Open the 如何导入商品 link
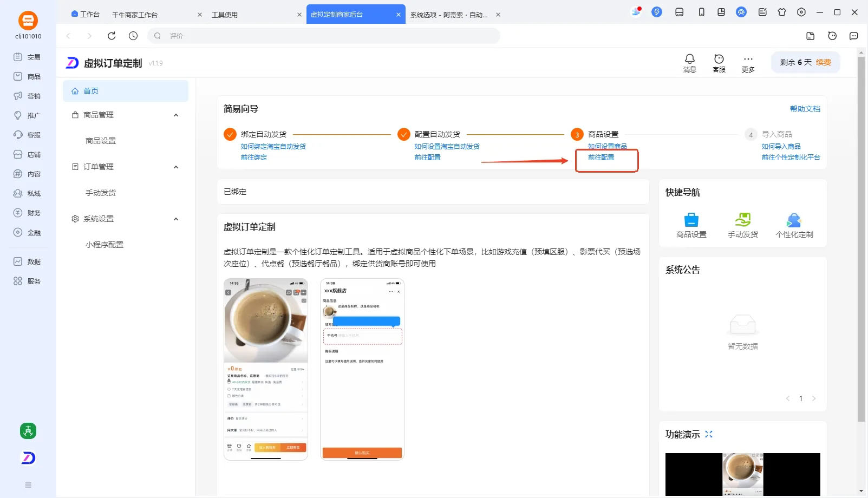The height and width of the screenshot is (498, 868). pyautogui.click(x=781, y=146)
